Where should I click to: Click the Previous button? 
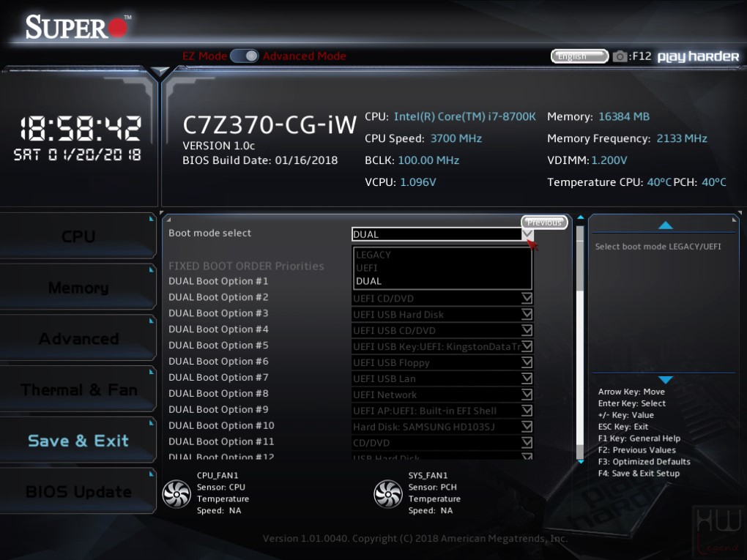pyautogui.click(x=544, y=223)
